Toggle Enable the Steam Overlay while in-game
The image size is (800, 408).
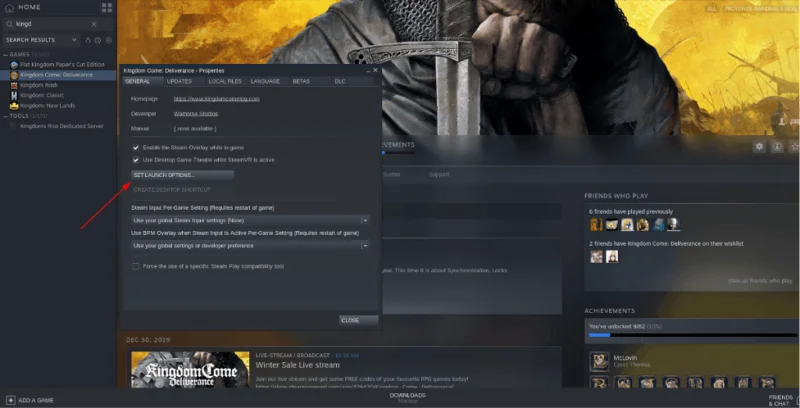click(x=136, y=147)
